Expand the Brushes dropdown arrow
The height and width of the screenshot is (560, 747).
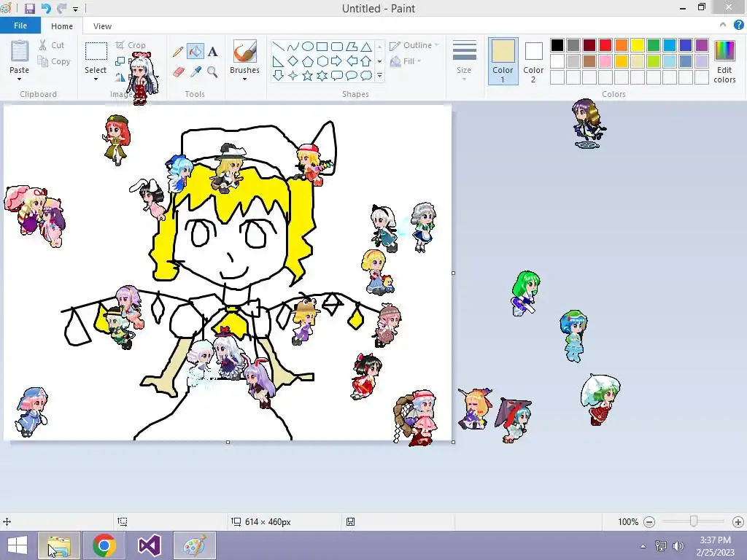pyautogui.click(x=245, y=79)
